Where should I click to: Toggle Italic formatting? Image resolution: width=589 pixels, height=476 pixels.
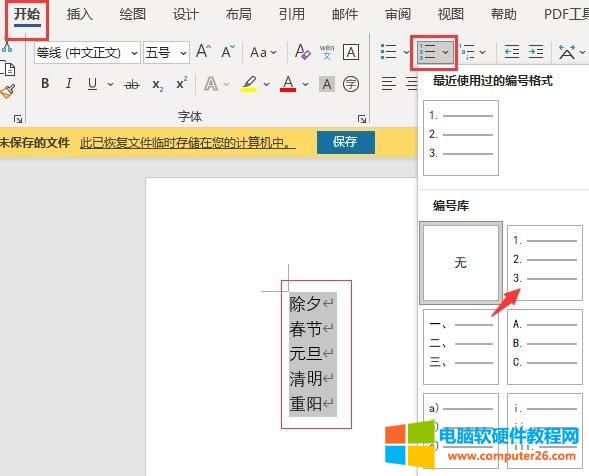[x=68, y=83]
